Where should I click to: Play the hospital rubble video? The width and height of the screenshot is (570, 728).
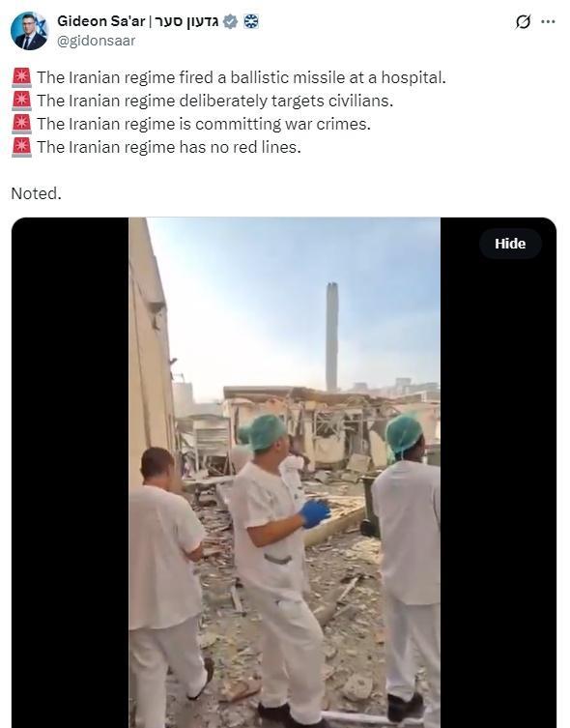click(x=284, y=472)
